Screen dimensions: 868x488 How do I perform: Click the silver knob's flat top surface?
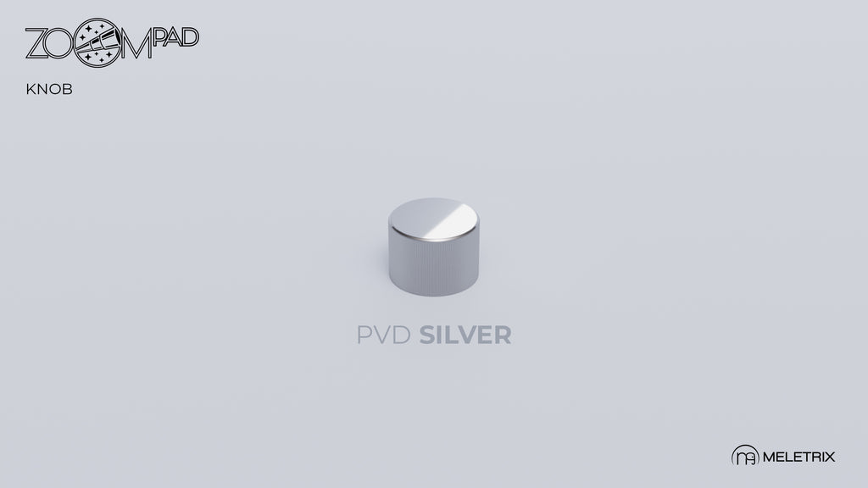tap(433, 218)
